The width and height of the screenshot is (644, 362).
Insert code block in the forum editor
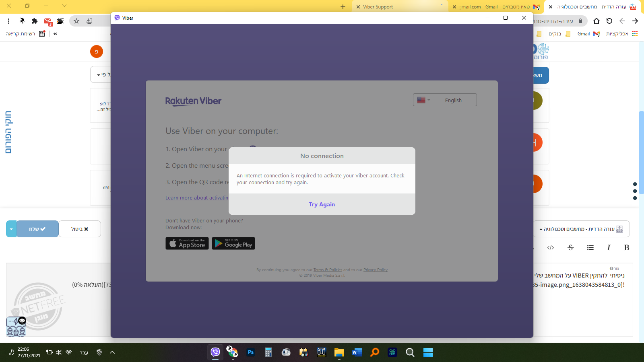pos(551,248)
